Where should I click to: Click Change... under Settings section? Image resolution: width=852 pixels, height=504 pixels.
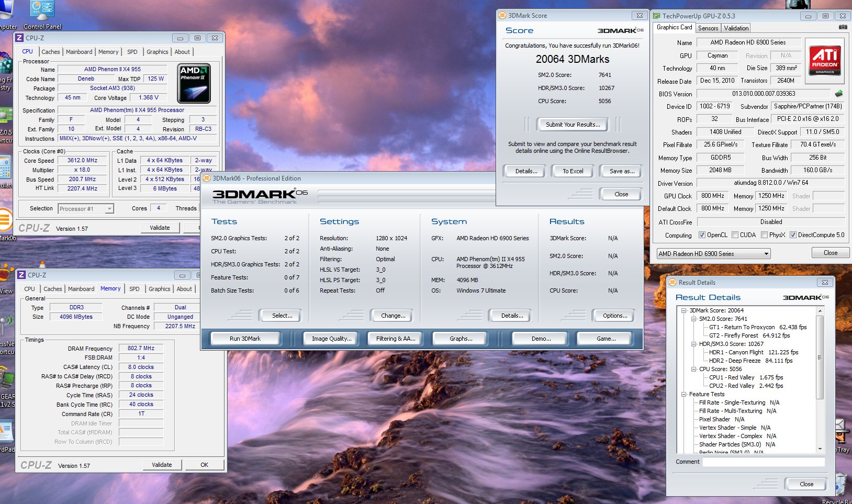[393, 316]
